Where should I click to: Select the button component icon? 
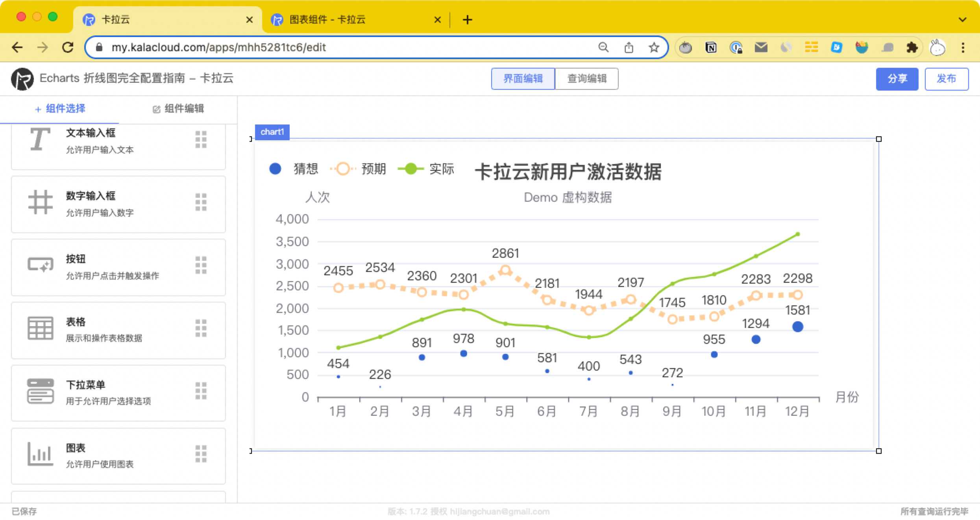40,265
